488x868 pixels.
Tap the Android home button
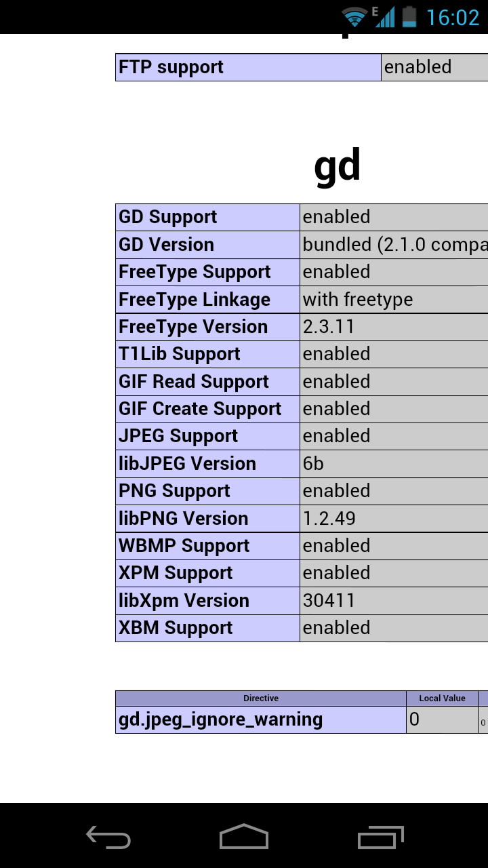[244, 837]
